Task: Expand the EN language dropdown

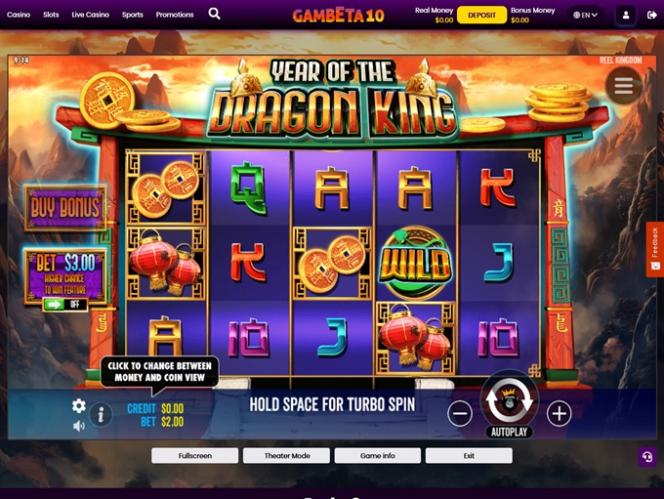Action: [x=585, y=15]
